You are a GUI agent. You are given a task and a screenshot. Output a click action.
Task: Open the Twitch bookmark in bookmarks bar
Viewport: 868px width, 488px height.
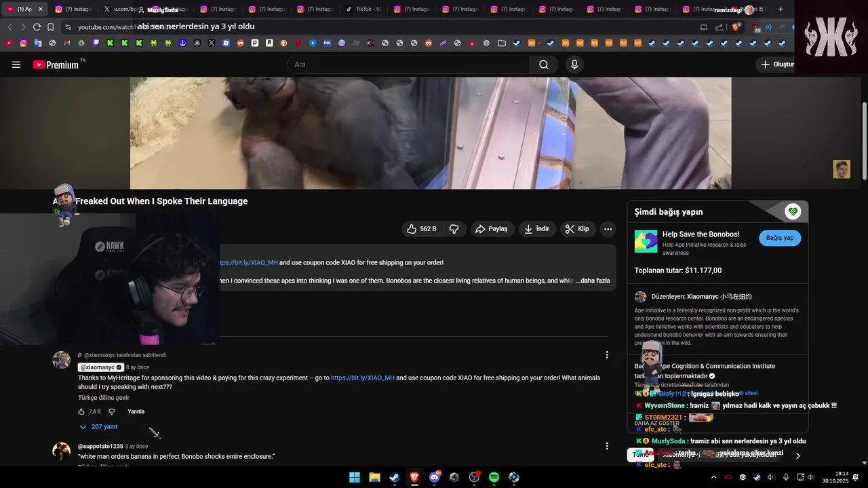(96, 43)
